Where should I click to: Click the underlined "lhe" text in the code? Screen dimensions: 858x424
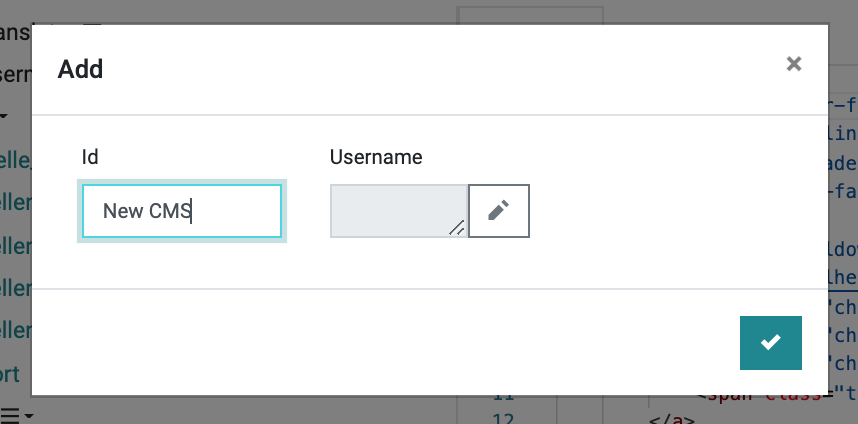[x=842, y=276]
